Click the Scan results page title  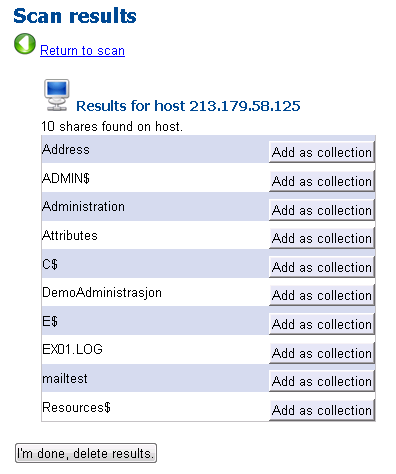coord(75,16)
